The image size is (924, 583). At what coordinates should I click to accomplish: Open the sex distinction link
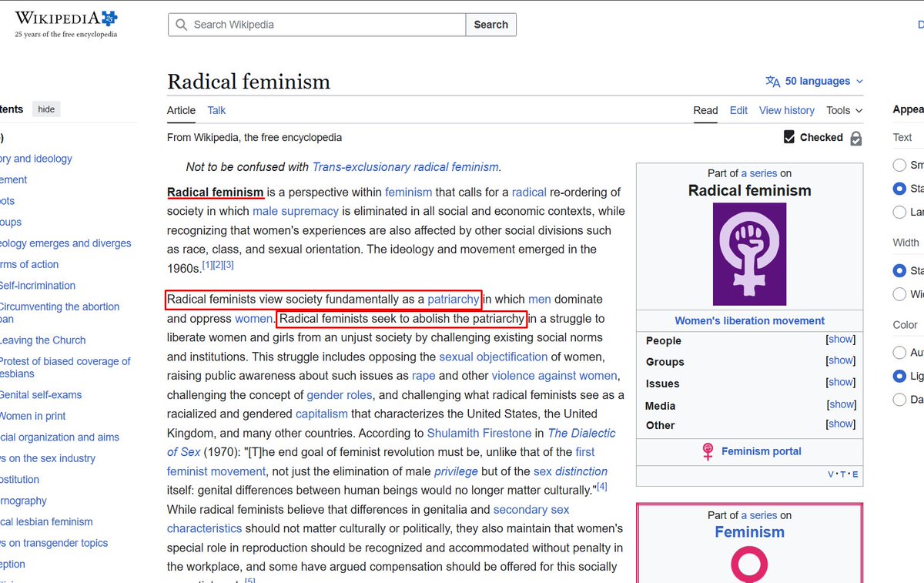[571, 471]
